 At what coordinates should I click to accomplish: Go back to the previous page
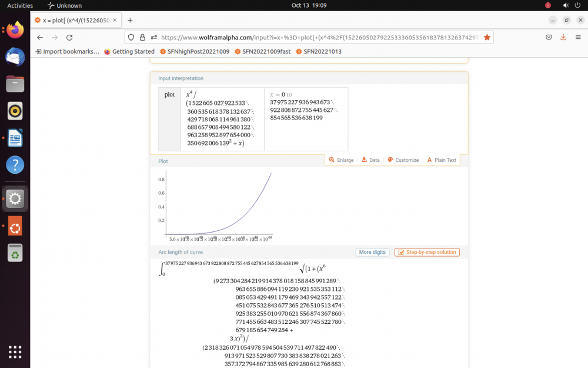pyautogui.click(x=40, y=37)
